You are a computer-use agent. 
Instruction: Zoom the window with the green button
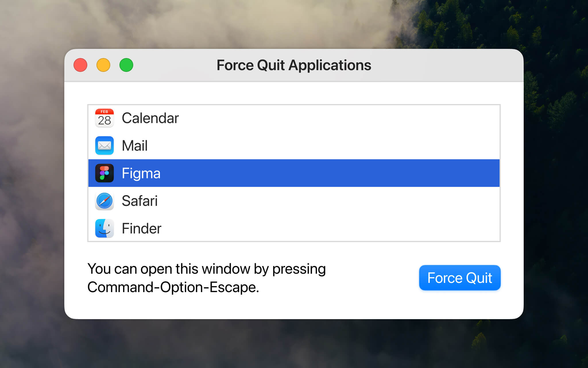coord(126,65)
